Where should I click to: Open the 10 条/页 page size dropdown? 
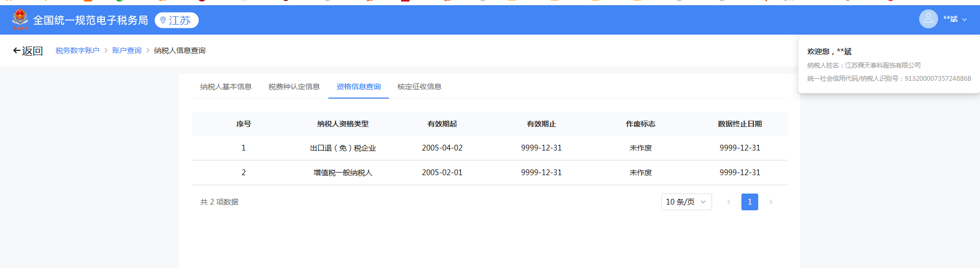(686, 202)
